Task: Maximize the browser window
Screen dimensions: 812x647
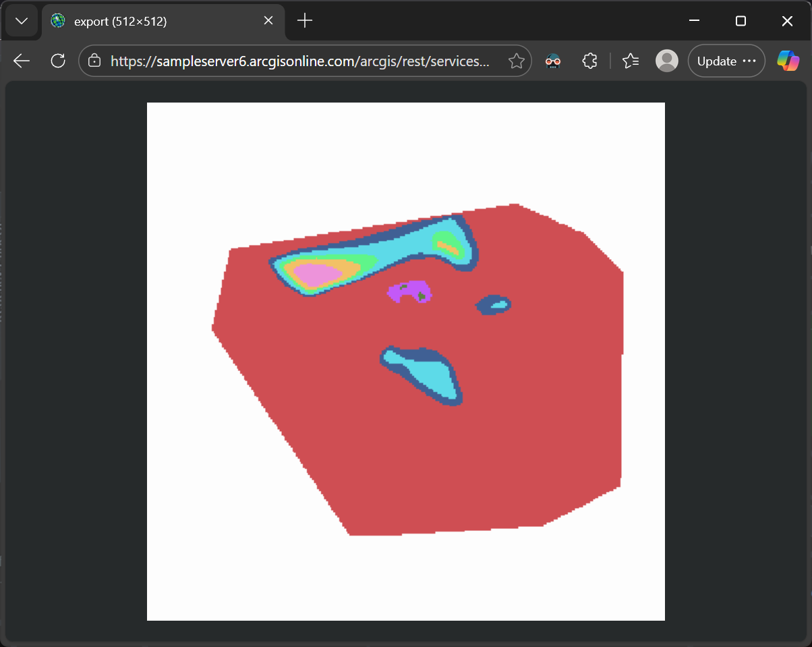Action: (741, 21)
